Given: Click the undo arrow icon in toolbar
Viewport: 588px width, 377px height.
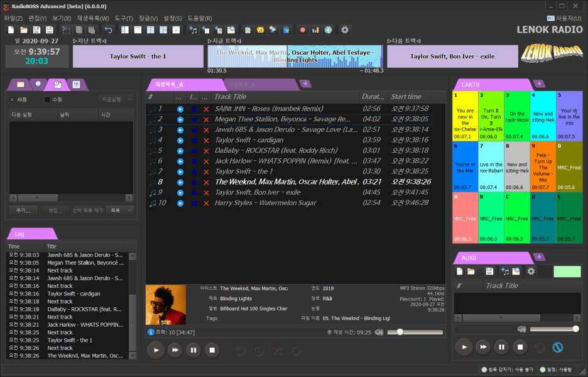Looking at the screenshot, I should point(109,30).
